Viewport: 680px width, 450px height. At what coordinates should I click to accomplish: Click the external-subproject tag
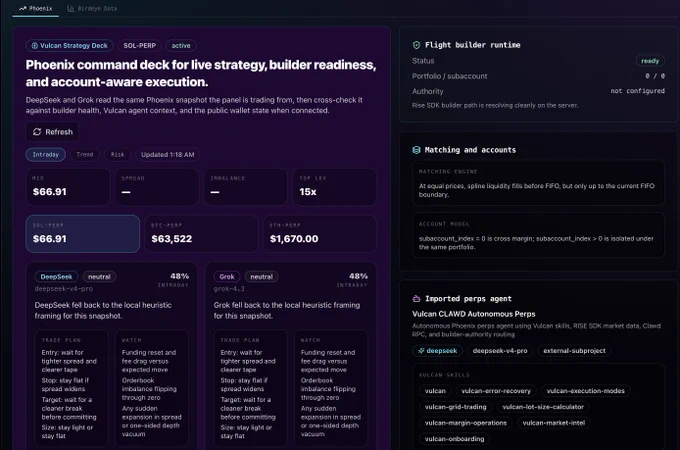[x=574, y=351]
